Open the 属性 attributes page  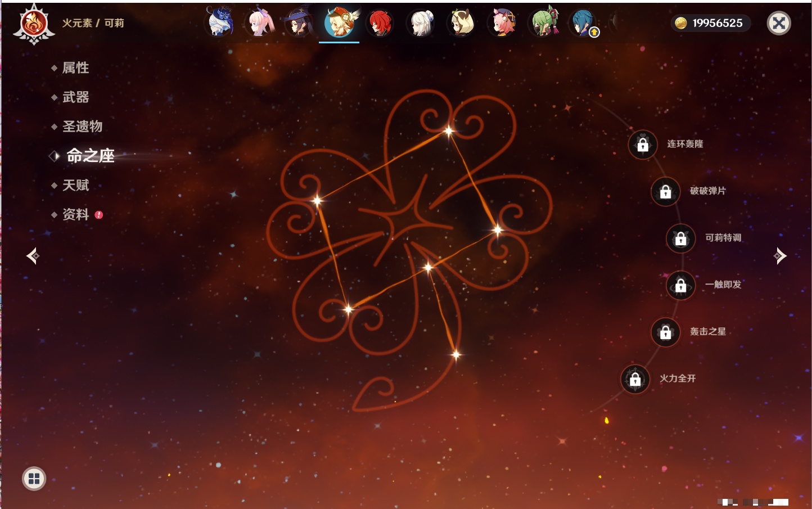point(75,68)
